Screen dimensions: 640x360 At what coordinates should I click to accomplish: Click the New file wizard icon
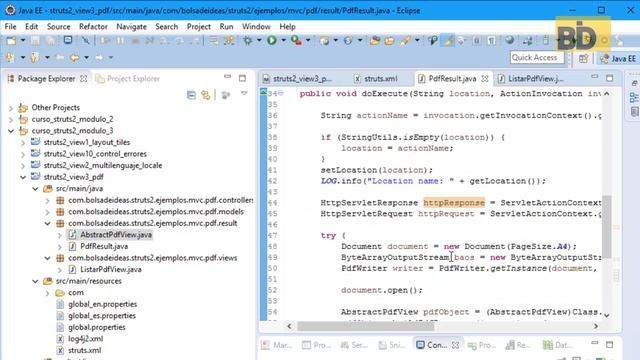point(11,40)
